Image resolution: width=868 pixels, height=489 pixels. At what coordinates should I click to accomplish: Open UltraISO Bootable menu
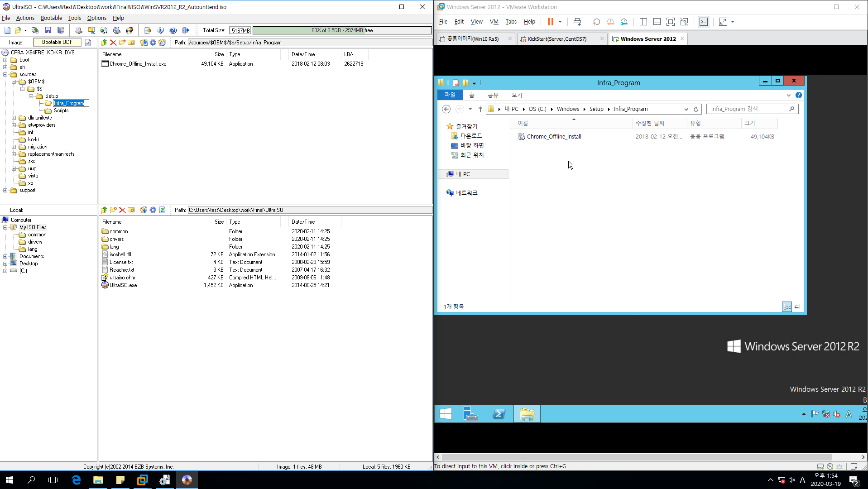(51, 18)
